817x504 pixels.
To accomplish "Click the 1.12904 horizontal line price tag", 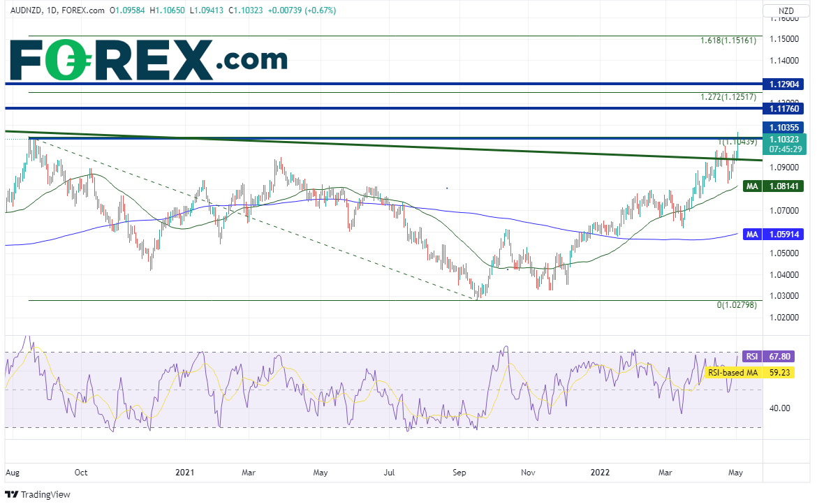I will coord(784,84).
